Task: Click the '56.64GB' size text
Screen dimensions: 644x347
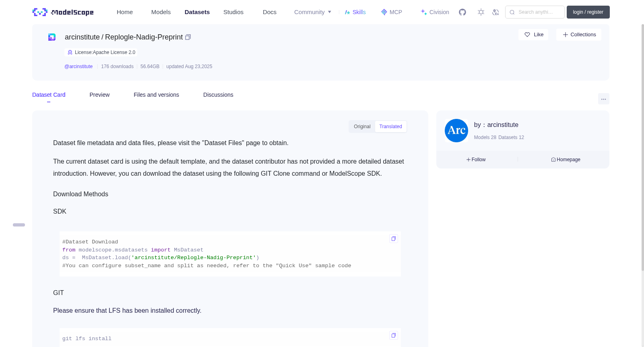Action: coord(150,66)
